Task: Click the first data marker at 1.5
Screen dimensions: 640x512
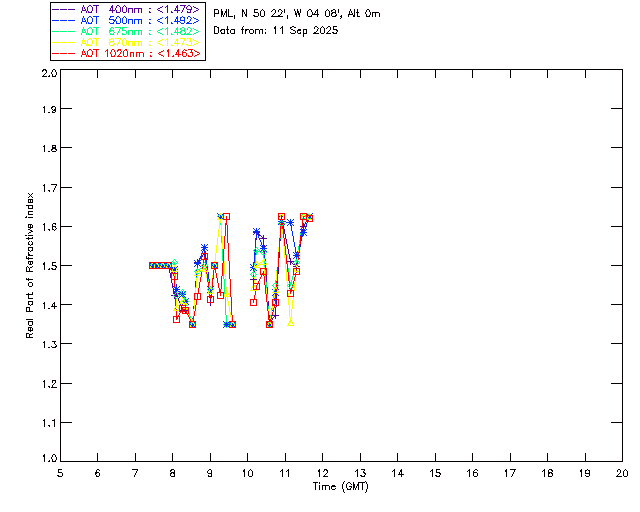Action: [152, 265]
